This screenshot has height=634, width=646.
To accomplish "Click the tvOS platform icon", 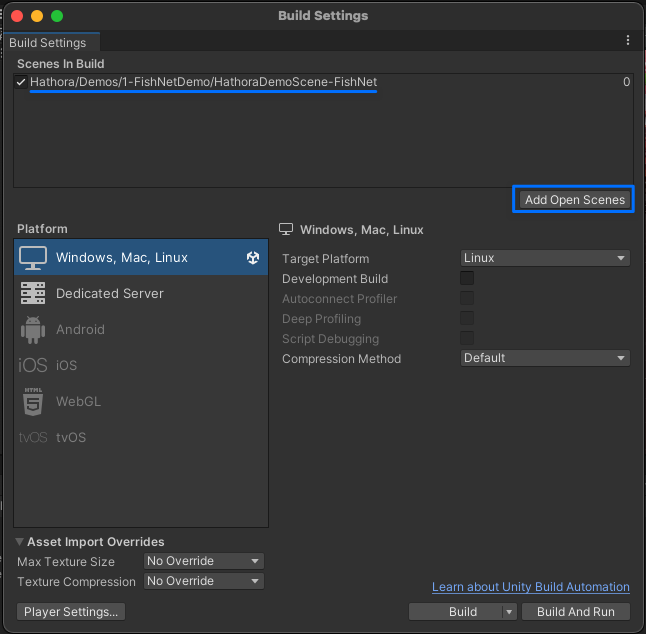I will (33, 437).
